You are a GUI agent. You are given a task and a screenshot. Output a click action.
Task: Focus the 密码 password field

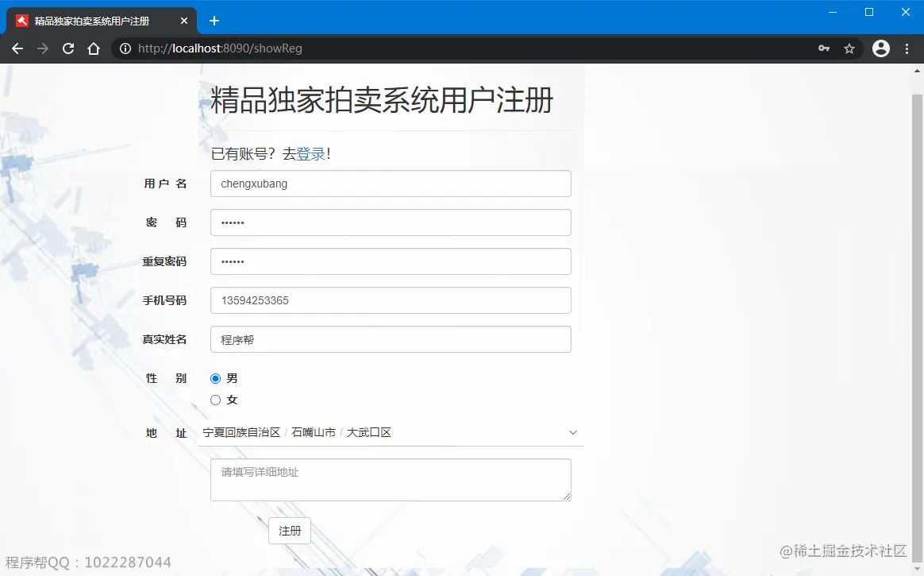pos(391,223)
